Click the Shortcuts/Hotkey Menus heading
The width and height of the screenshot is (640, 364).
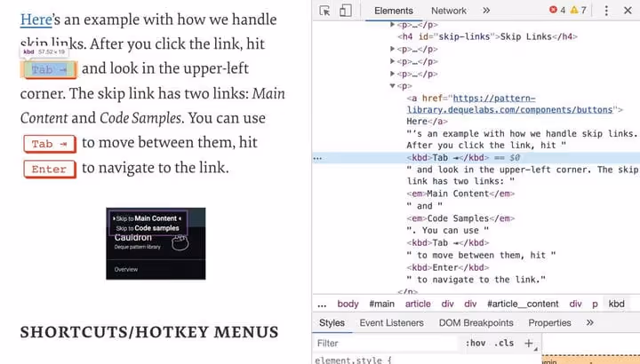tap(149, 332)
